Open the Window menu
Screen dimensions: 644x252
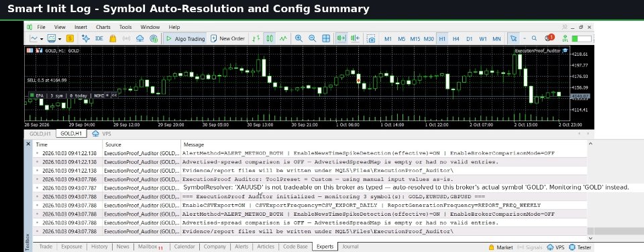[150, 27]
